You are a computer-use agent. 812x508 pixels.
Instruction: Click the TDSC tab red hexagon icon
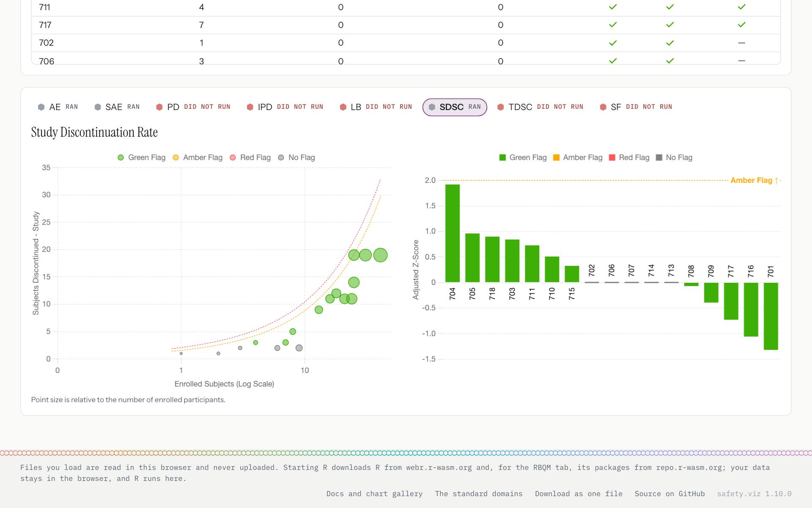501,107
